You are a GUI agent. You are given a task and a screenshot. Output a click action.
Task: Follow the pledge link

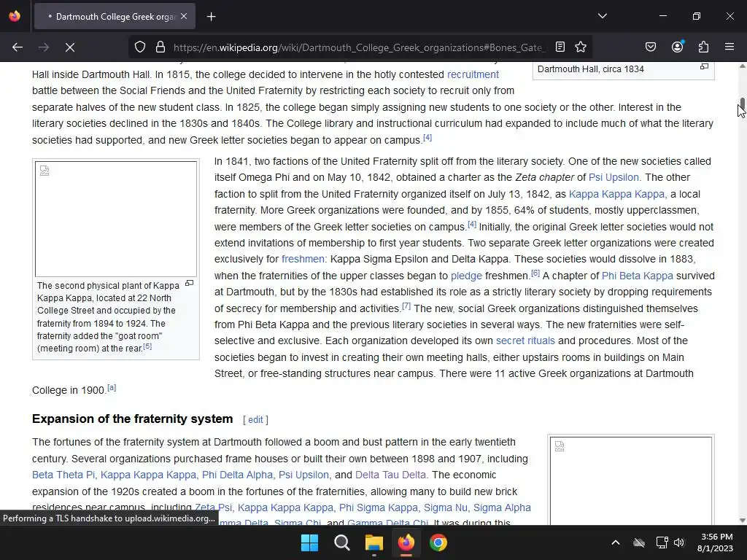coord(466,276)
